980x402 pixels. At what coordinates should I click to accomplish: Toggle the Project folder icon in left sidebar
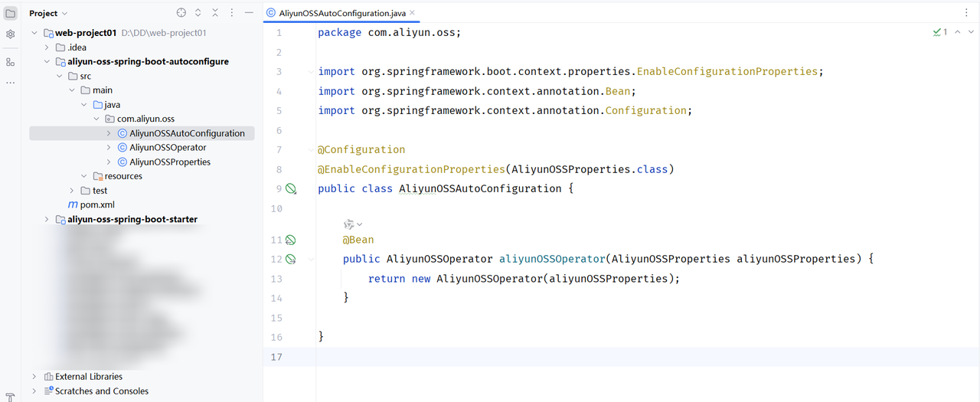[x=10, y=13]
